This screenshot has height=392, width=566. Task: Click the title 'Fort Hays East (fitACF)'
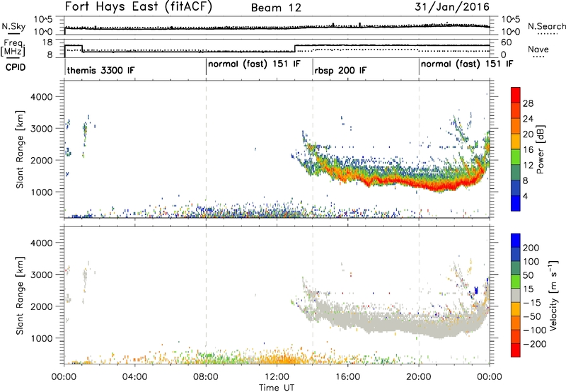(138, 7)
